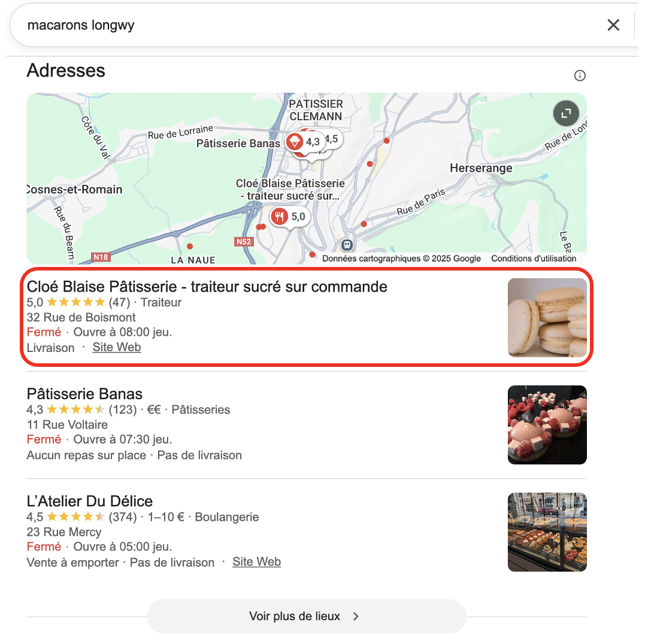Click the Voir plus de lieux button
The width and height of the screenshot is (648, 644).
pyautogui.click(x=307, y=616)
